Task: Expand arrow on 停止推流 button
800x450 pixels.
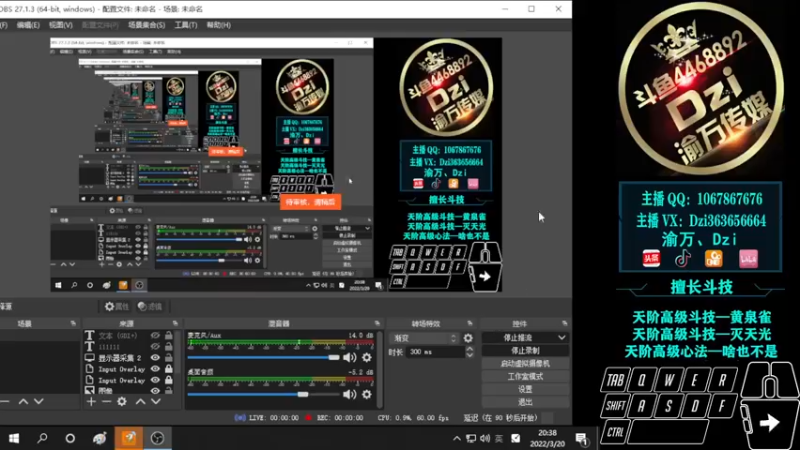Action: [x=562, y=338]
